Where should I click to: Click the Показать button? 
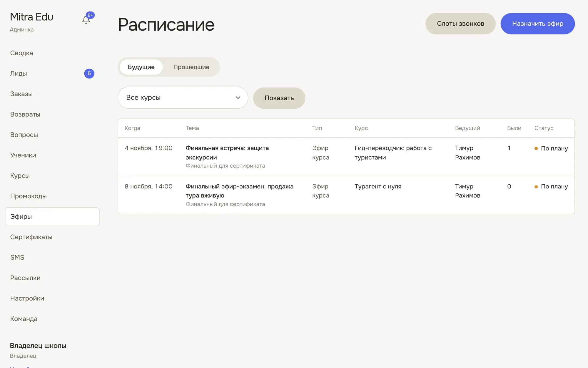click(279, 98)
